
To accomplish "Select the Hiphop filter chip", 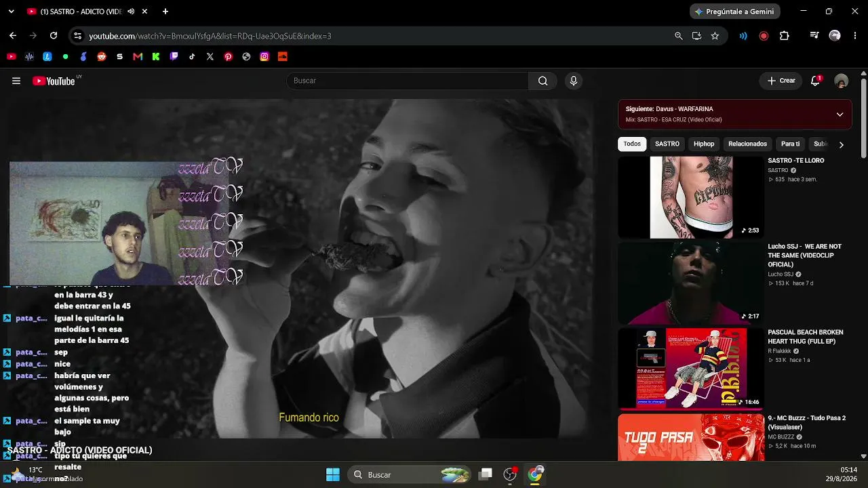I will (x=704, y=144).
